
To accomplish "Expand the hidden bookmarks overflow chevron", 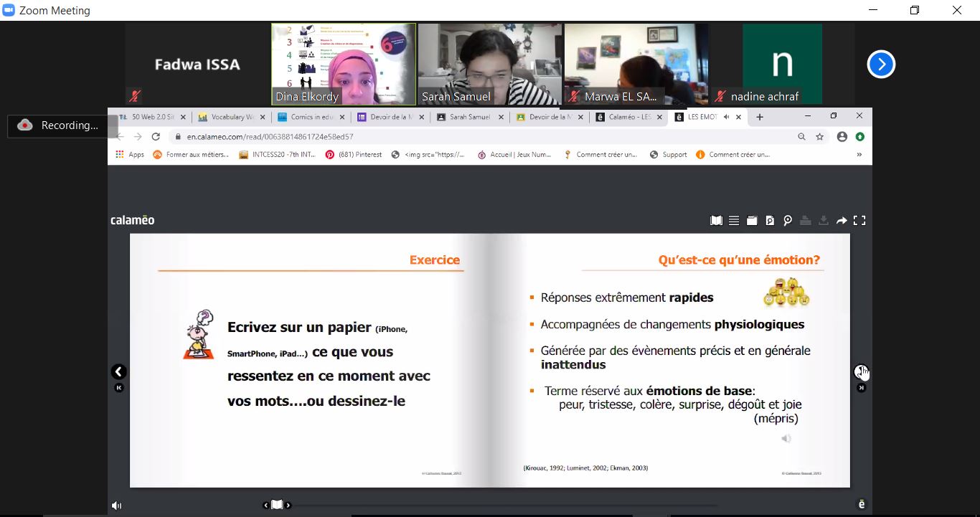I will 859,154.
